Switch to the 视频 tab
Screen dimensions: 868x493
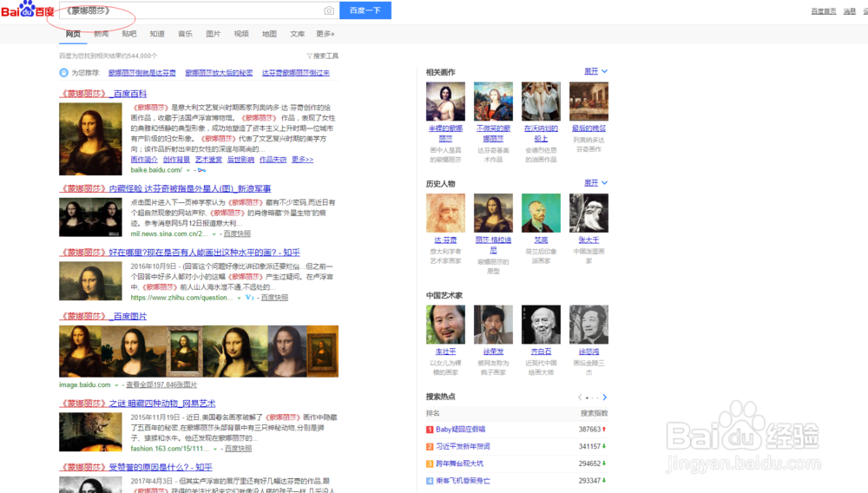click(241, 34)
